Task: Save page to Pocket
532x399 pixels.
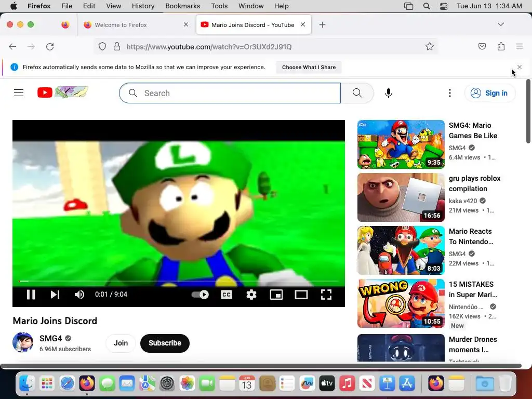Action: click(482, 46)
